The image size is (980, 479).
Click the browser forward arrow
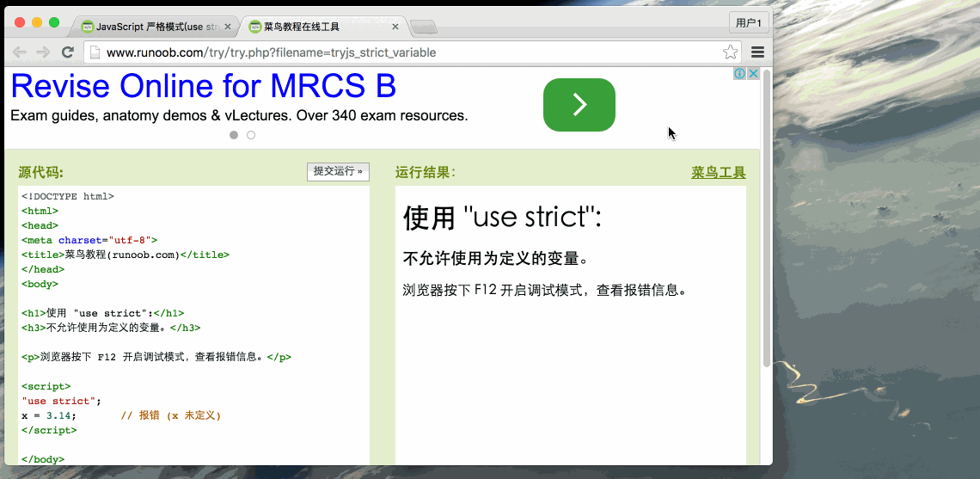click(x=43, y=52)
